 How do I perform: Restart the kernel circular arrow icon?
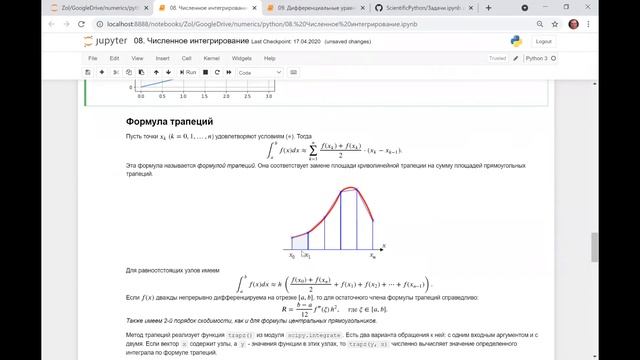(217, 72)
